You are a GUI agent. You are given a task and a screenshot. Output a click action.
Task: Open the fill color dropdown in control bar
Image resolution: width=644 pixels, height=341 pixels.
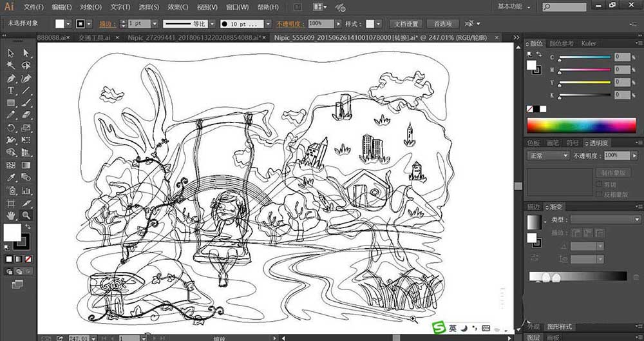69,24
